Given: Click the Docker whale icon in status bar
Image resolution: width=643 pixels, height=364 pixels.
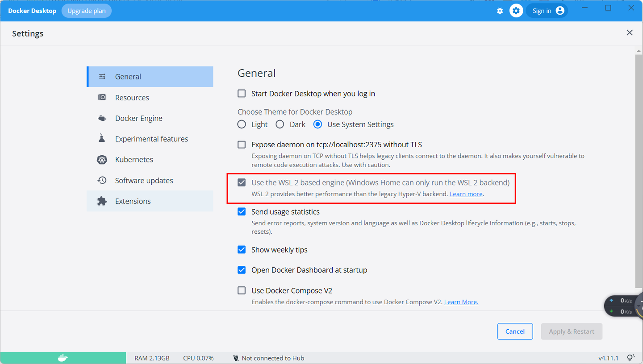Looking at the screenshot, I should (63, 358).
